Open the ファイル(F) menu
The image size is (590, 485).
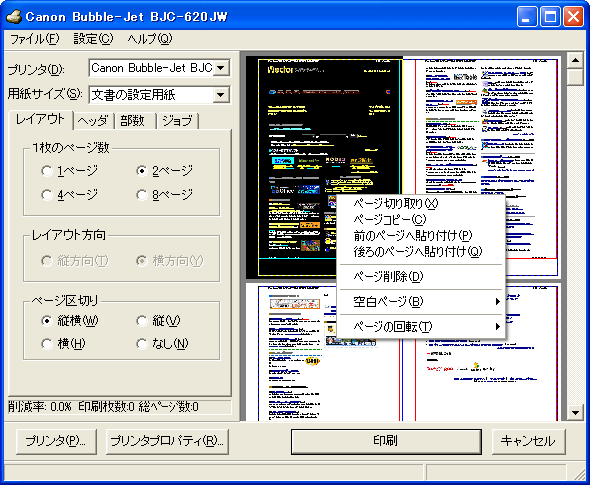tap(34, 39)
